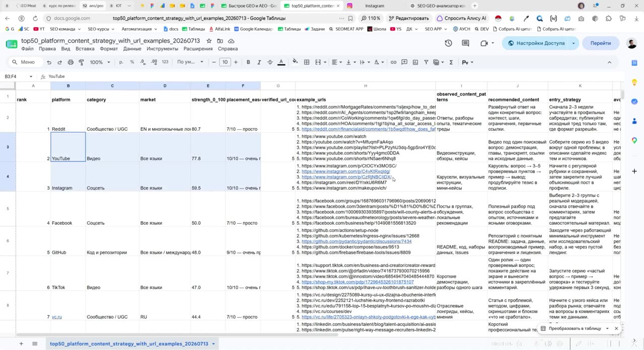
Task: Add a new sheet with plus icon
Action: pyautogui.click(x=21, y=344)
